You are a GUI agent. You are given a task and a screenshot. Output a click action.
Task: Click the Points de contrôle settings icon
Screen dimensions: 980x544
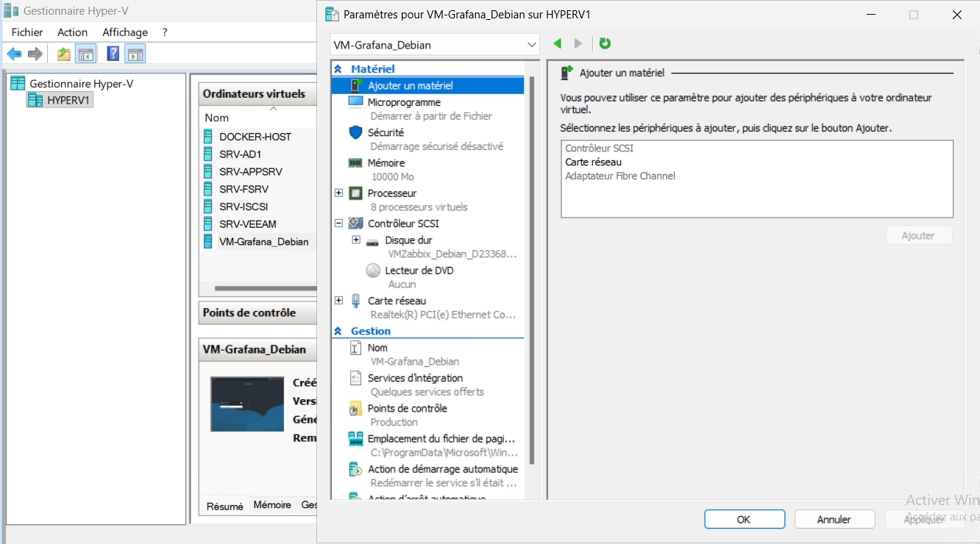click(x=355, y=409)
